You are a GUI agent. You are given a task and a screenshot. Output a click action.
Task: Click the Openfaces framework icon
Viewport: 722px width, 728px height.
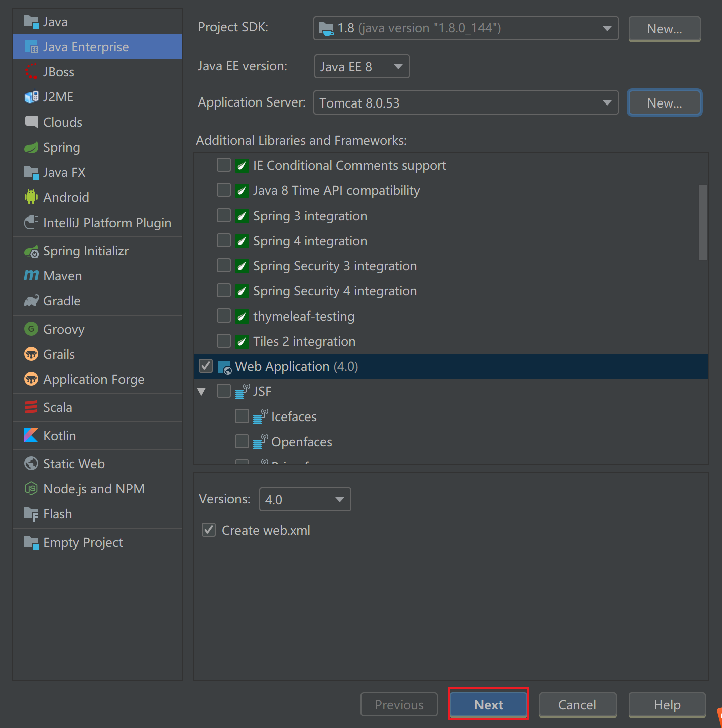[x=261, y=442]
